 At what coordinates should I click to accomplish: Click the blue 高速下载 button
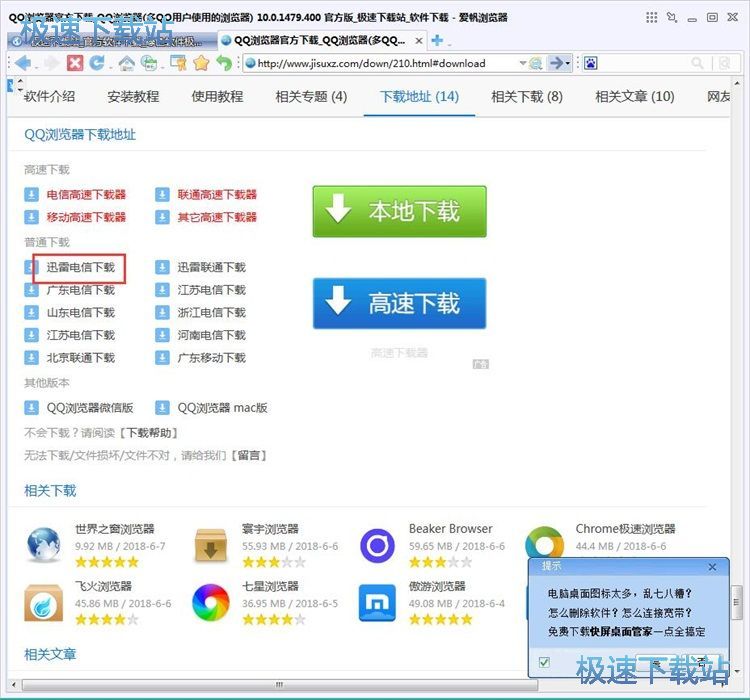click(399, 303)
